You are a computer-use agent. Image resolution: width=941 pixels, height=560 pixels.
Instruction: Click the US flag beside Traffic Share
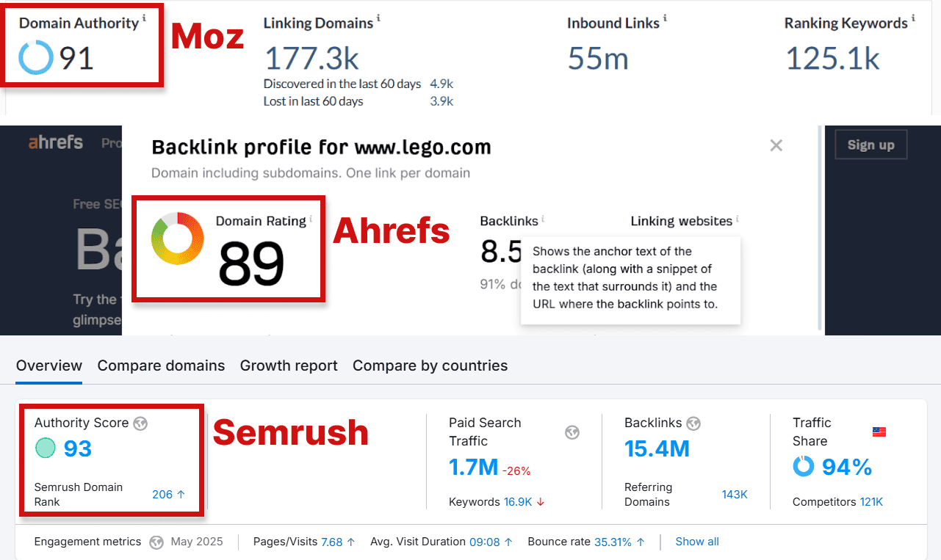(879, 432)
